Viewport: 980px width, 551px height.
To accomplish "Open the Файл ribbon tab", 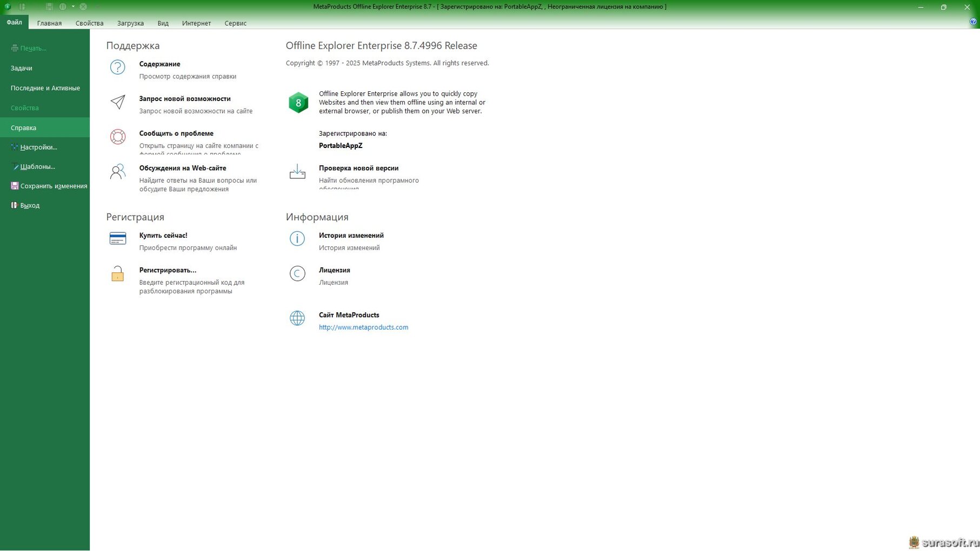I will tap(15, 22).
